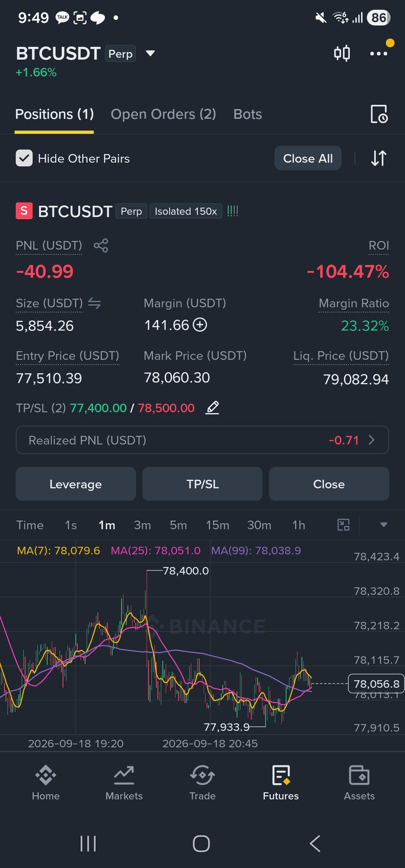
Task: Switch to the Open Orders (2) tab
Action: tap(163, 114)
